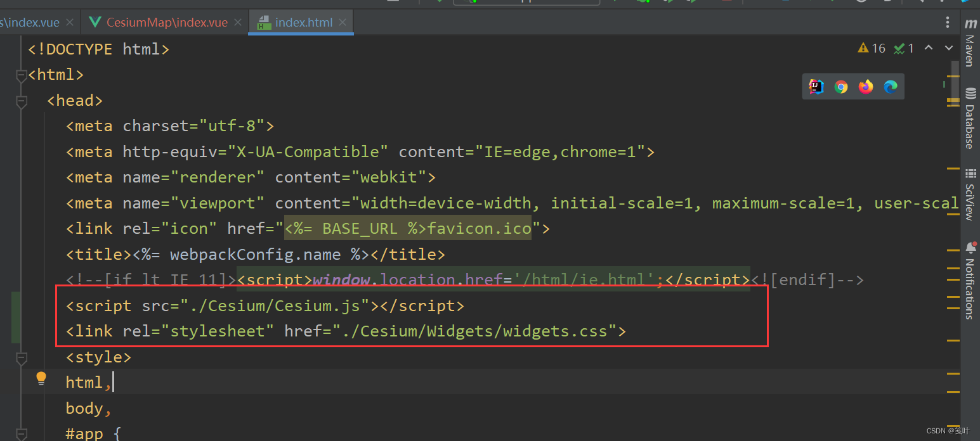Click the "X-UA-Compatible" attribute value
980x441 pixels.
(x=308, y=152)
